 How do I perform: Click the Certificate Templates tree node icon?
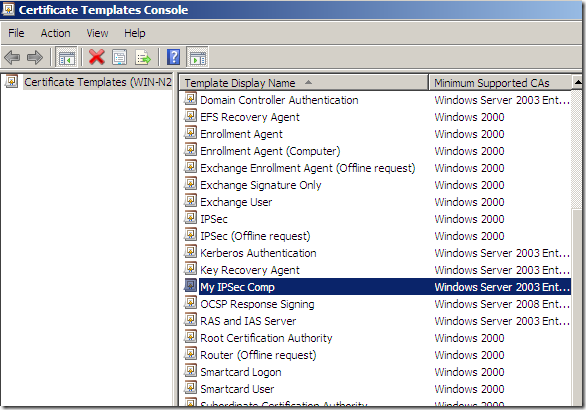12,81
